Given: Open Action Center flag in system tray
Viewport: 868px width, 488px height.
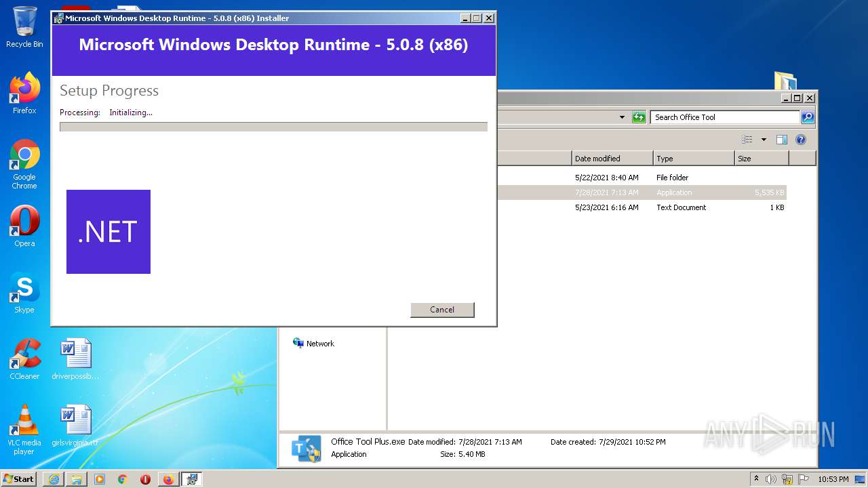Looking at the screenshot, I should coord(804,479).
